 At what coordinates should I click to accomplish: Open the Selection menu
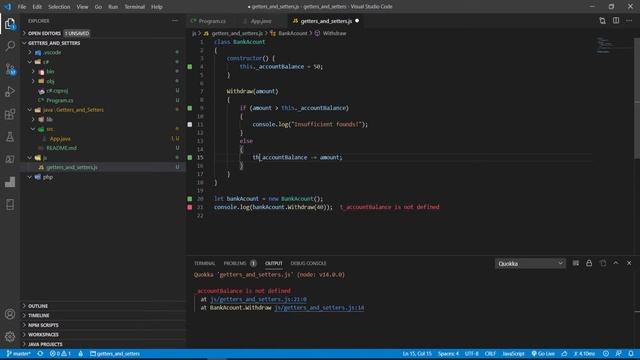tap(59, 7)
